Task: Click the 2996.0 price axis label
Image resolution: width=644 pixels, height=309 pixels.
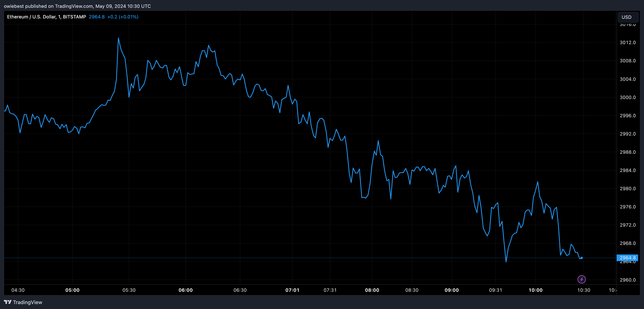Action: click(x=628, y=116)
